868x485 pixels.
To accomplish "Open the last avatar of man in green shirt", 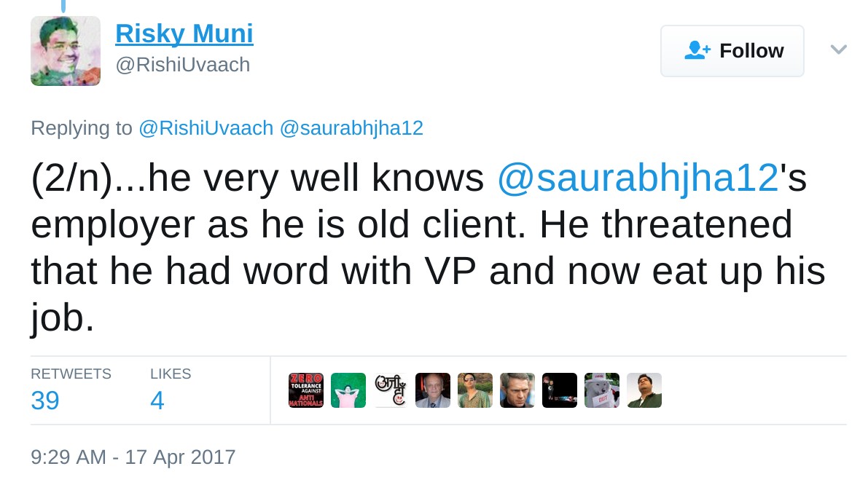I will [644, 390].
